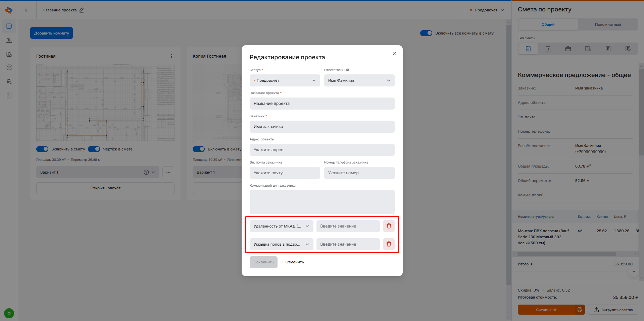This screenshot has height=321, width=644.
Task: Open the Удаленность от МКАД dropdown
Action: point(281,226)
